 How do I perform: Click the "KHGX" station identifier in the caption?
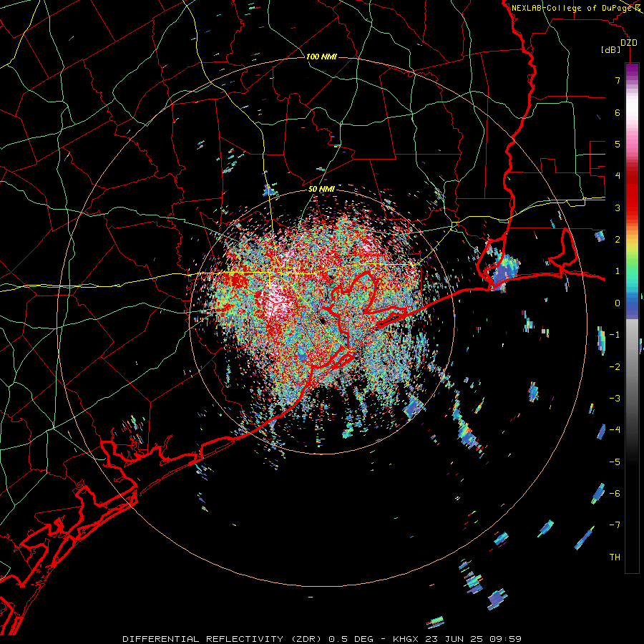click(406, 639)
